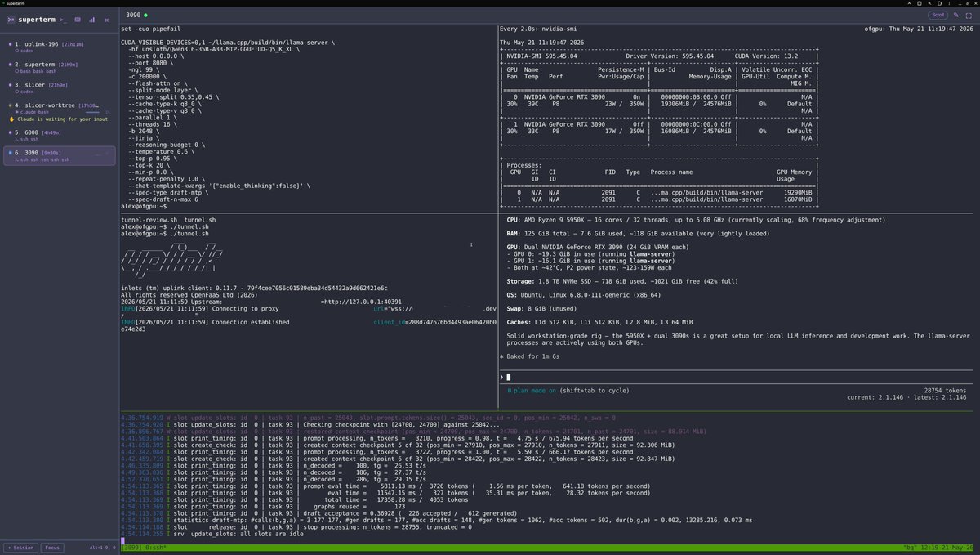
Task: Click the superterm logo icon
Action: [12, 19]
